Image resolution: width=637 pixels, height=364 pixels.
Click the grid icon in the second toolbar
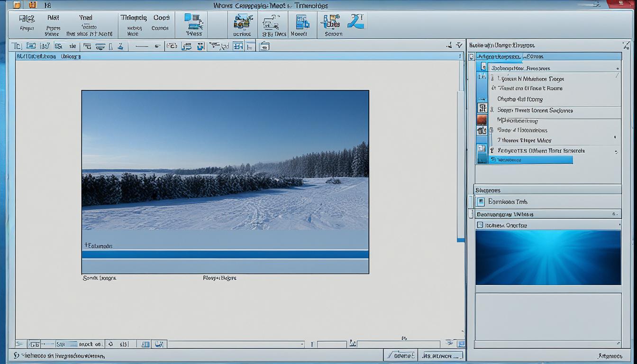tap(238, 46)
